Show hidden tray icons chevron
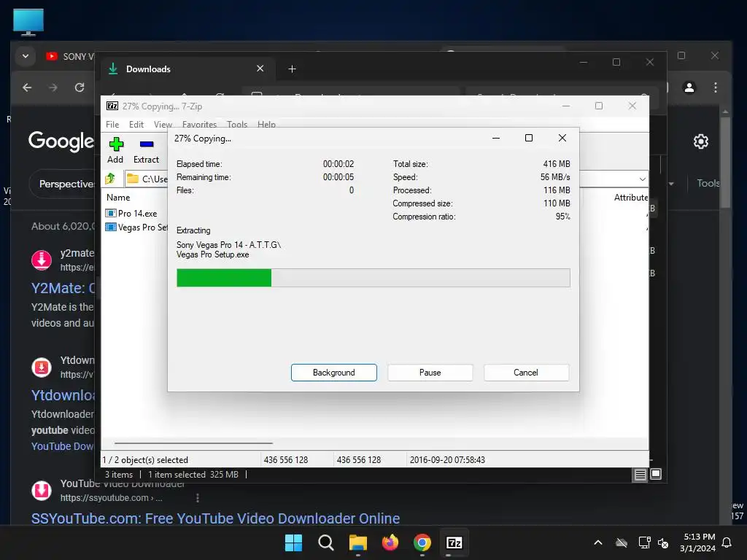 click(598, 542)
